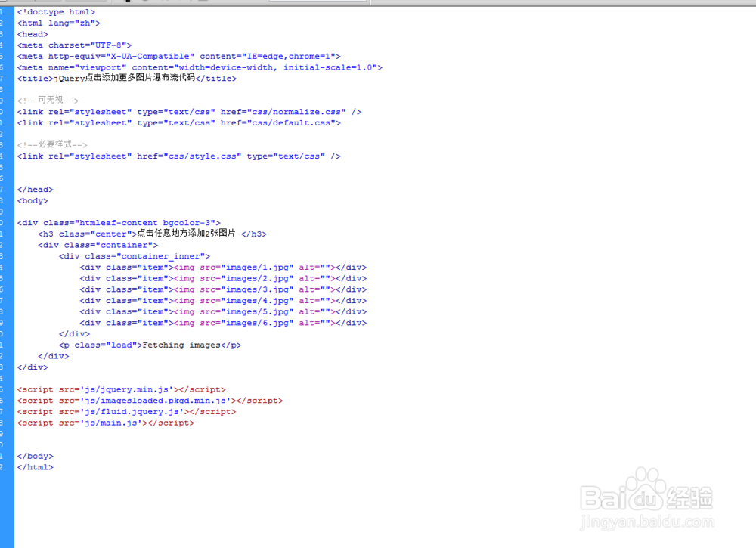Click the item line with images/2.jpg
The width and height of the screenshot is (756, 548).
tap(223, 278)
